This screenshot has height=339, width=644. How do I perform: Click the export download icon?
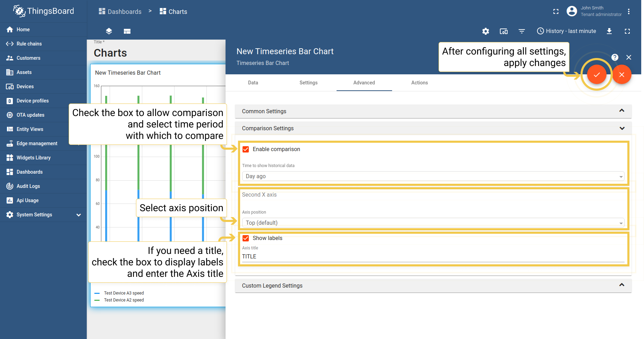609,31
